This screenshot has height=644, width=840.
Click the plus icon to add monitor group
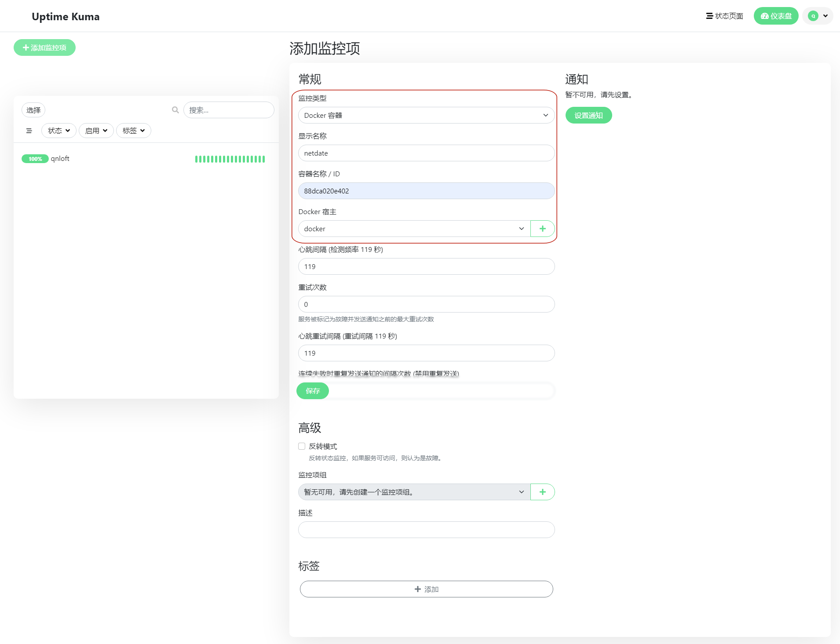(543, 492)
